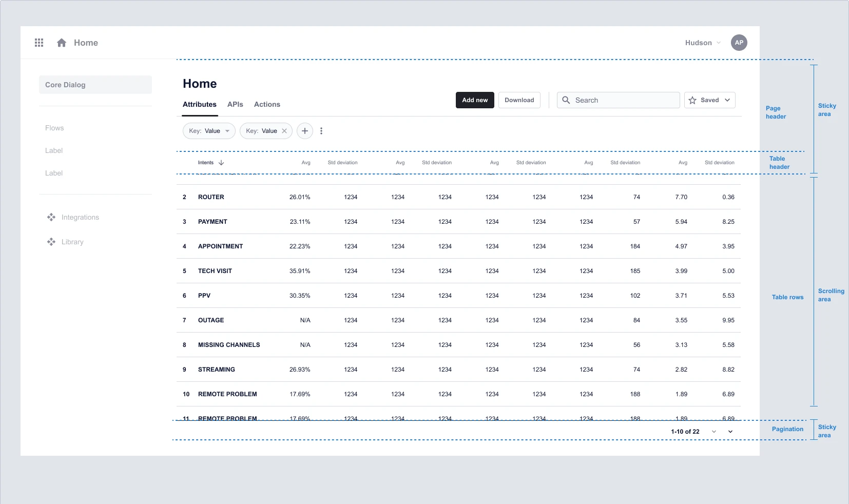
Task: Click the Intents column header
Action: pyautogui.click(x=206, y=163)
